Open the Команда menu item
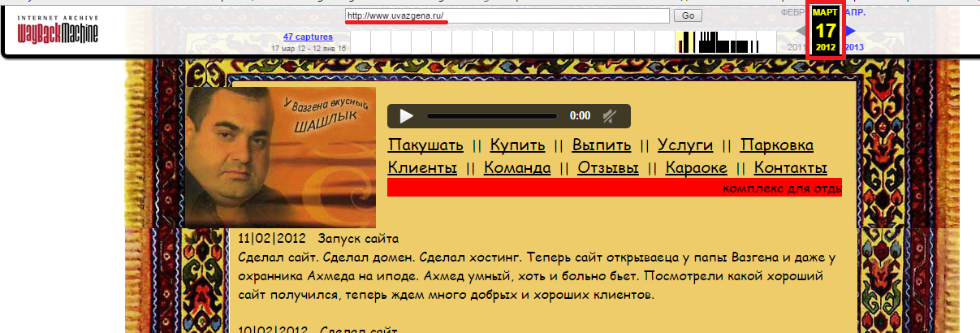 click(517, 168)
